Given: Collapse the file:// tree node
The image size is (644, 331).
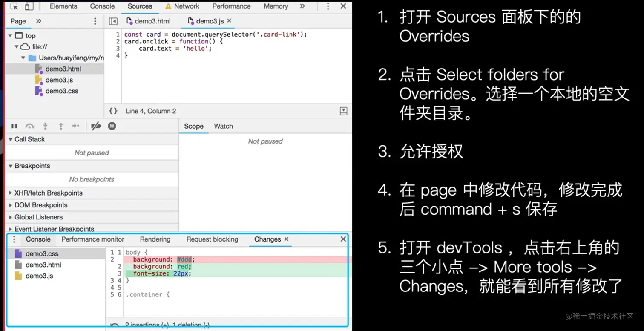Looking at the screenshot, I should click(x=17, y=47).
